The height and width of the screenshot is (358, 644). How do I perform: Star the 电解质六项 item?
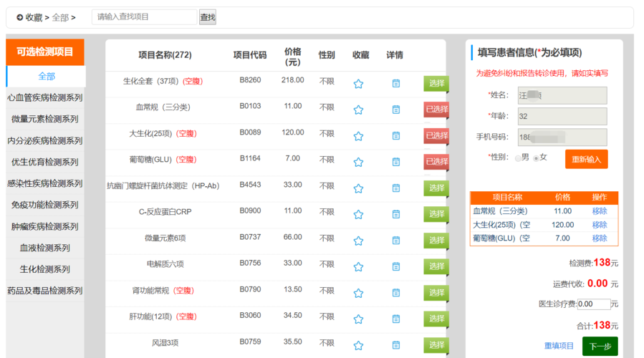click(x=359, y=267)
